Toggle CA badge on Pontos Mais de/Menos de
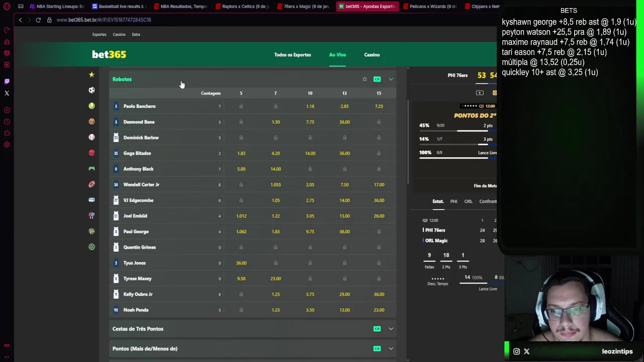Image resolution: width=644 pixels, height=362 pixels. 377,348
